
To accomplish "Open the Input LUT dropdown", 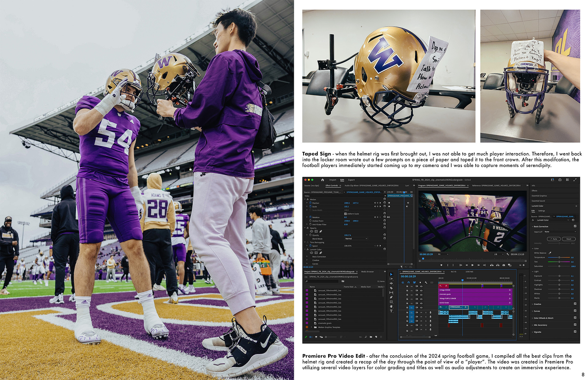I will [559, 232].
